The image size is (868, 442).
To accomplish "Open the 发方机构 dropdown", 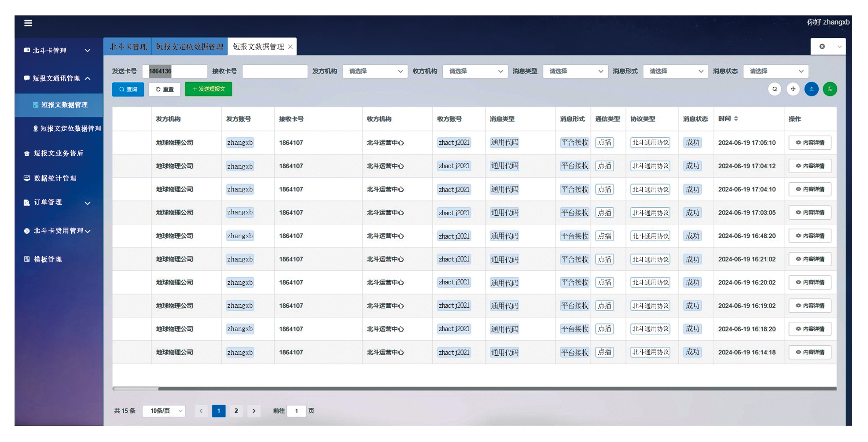I will [x=375, y=71].
